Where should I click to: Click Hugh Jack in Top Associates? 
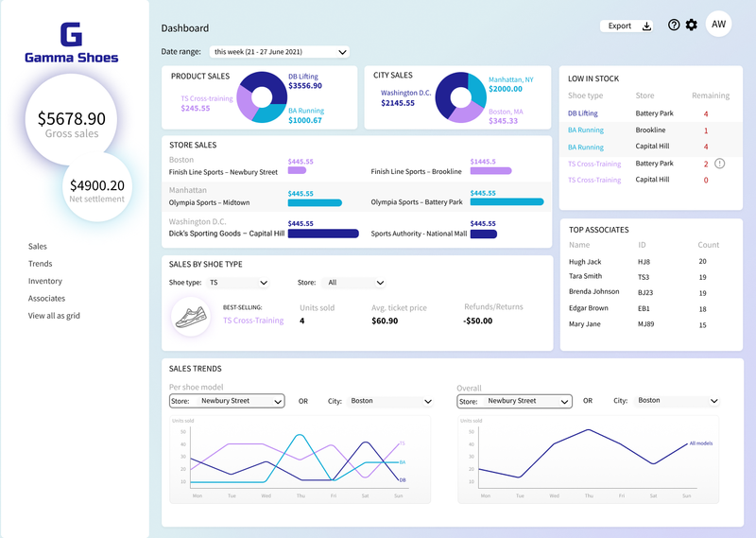pyautogui.click(x=585, y=262)
